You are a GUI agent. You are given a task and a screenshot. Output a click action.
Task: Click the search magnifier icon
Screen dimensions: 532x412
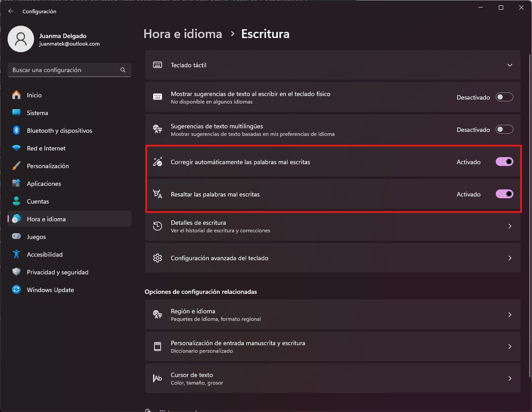click(123, 70)
